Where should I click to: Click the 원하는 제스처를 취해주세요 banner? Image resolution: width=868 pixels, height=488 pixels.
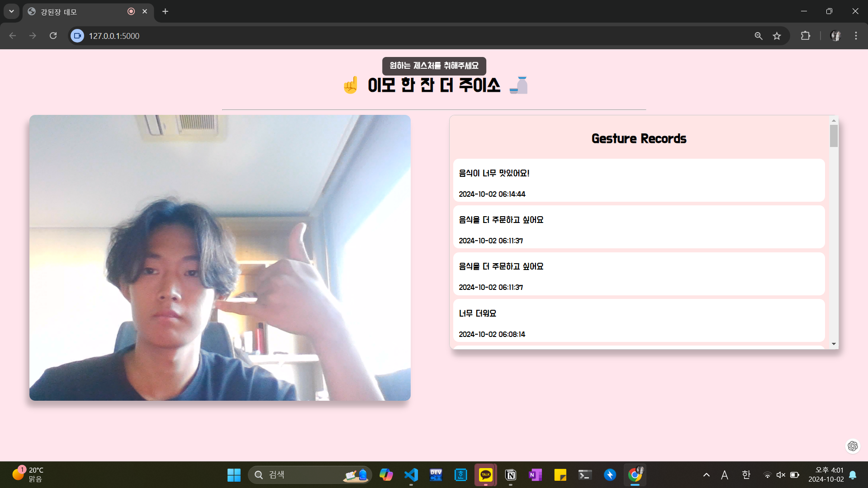pos(434,66)
